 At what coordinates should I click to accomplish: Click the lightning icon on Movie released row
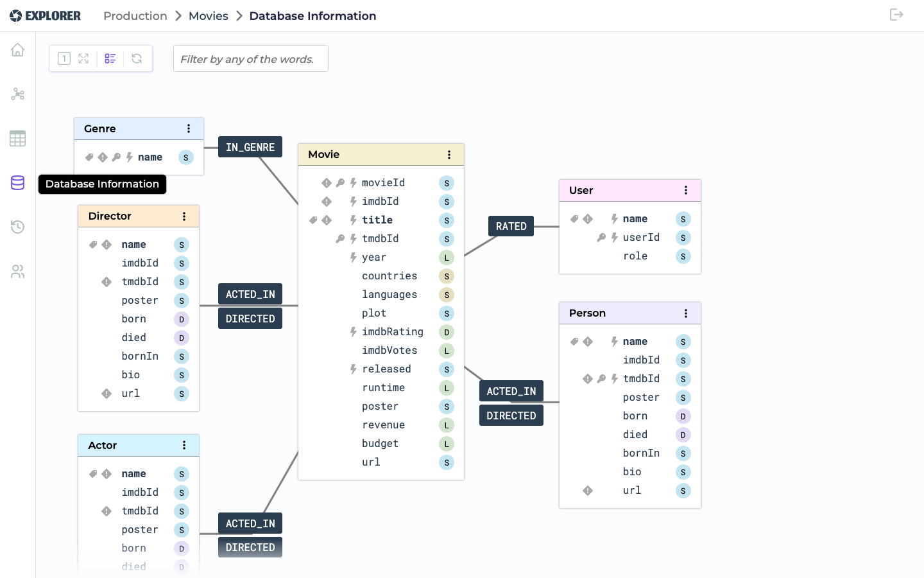(354, 369)
